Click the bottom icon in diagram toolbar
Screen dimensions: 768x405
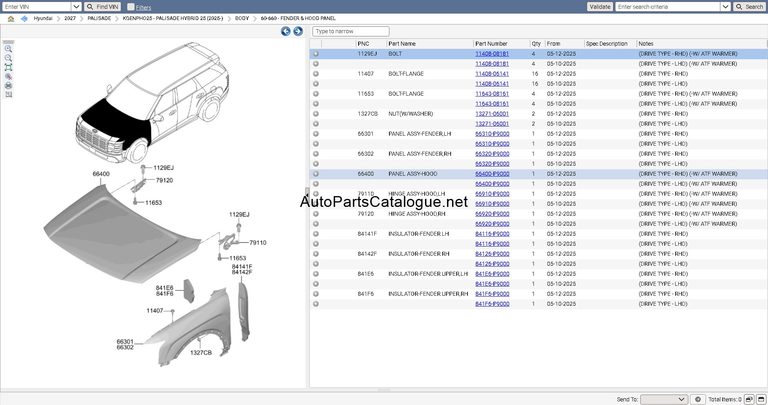pos(8,94)
